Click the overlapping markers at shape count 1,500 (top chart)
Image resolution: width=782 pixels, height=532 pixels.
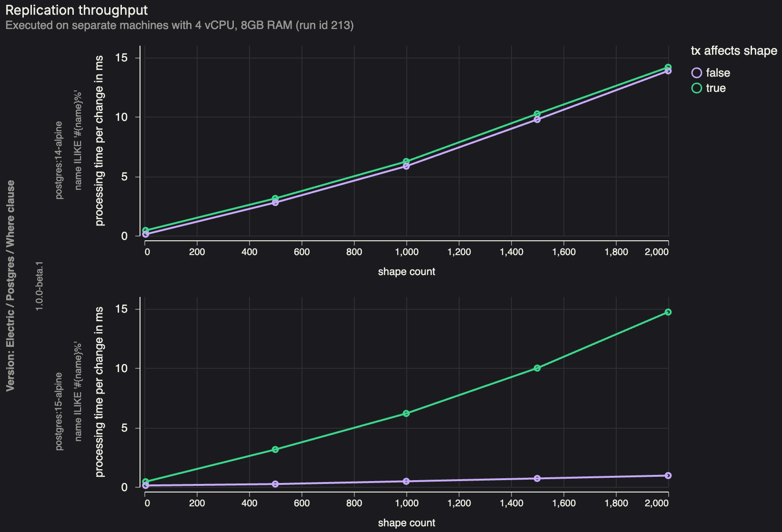[537, 116]
